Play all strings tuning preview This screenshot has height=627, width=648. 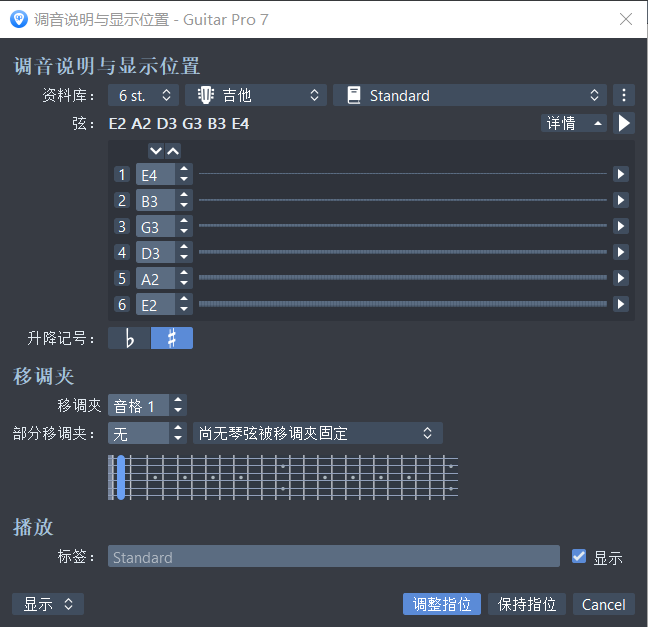(624, 123)
